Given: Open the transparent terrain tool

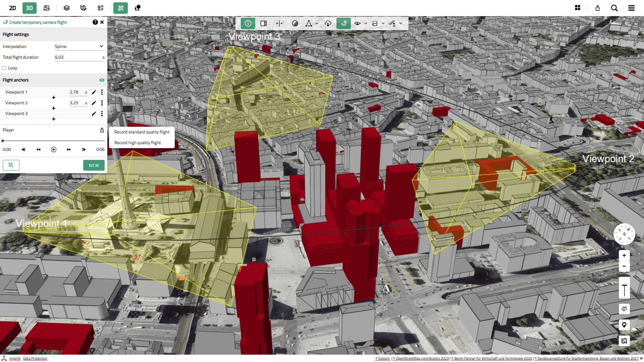Looking at the screenshot, I should pos(295,23).
